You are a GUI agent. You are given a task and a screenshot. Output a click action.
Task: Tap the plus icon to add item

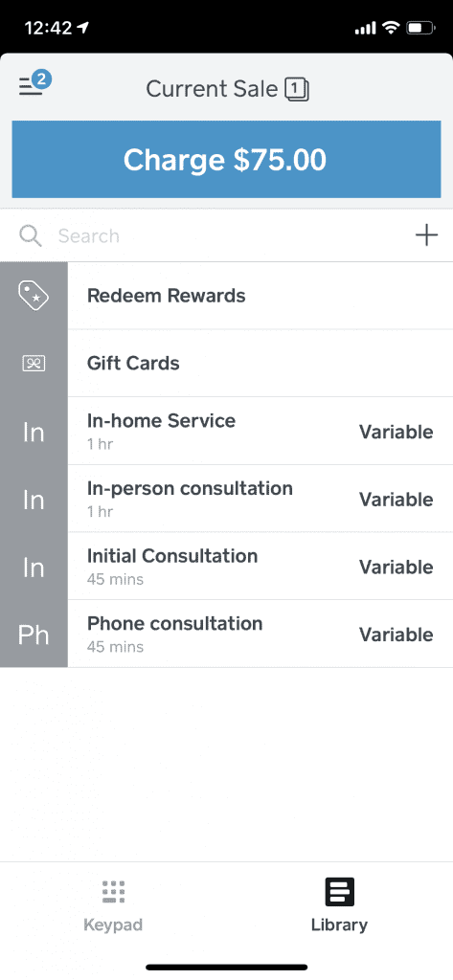click(427, 235)
